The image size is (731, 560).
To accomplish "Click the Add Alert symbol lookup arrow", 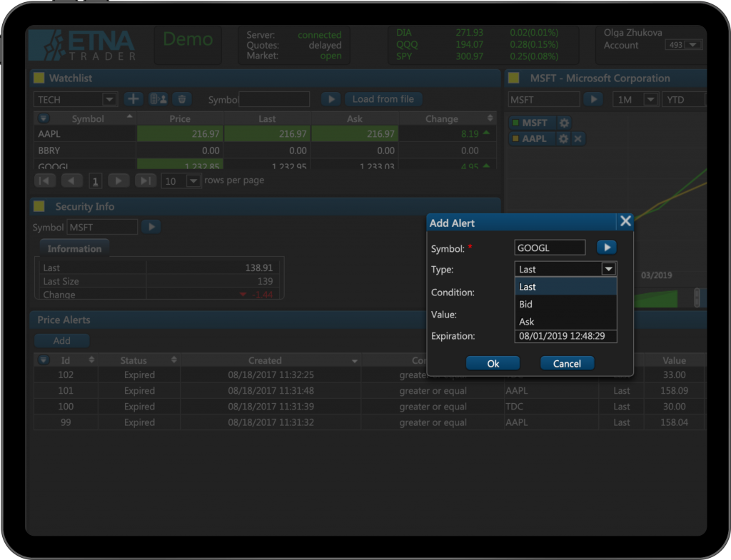I will pos(607,248).
